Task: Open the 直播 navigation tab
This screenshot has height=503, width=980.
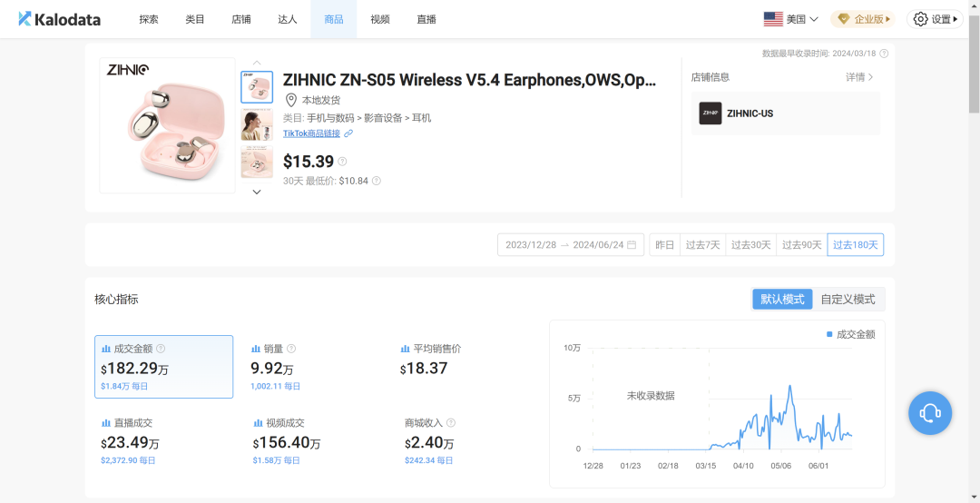Action: pyautogui.click(x=426, y=19)
